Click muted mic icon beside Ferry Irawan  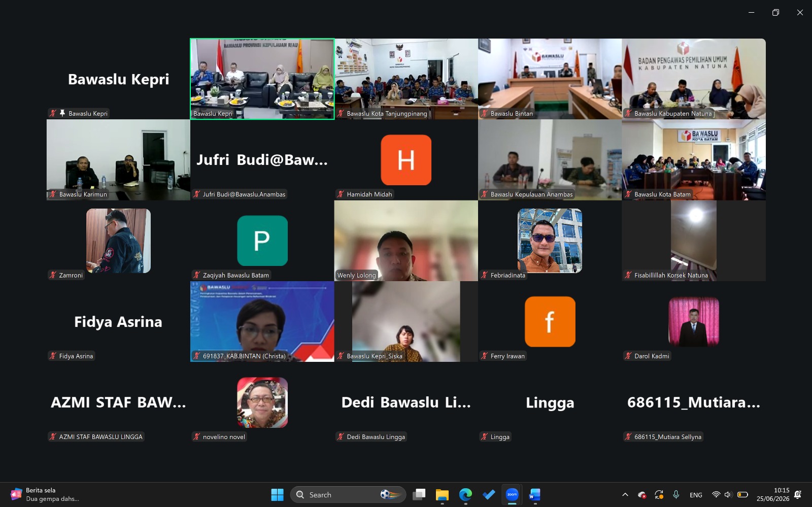click(485, 356)
